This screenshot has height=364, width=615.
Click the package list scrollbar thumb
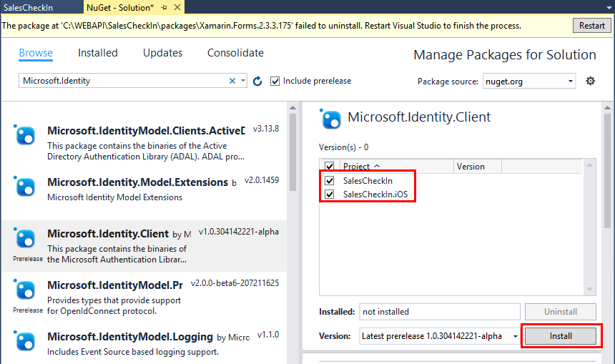tap(292, 152)
